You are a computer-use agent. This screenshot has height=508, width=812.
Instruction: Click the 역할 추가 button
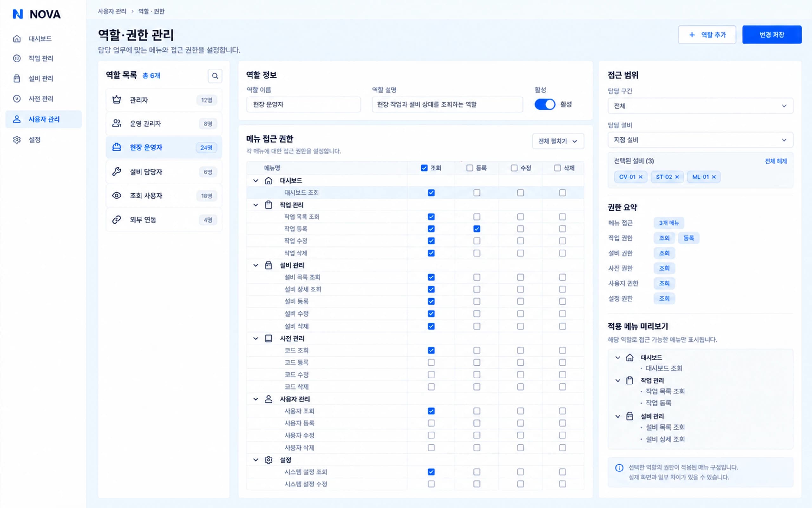pos(707,35)
